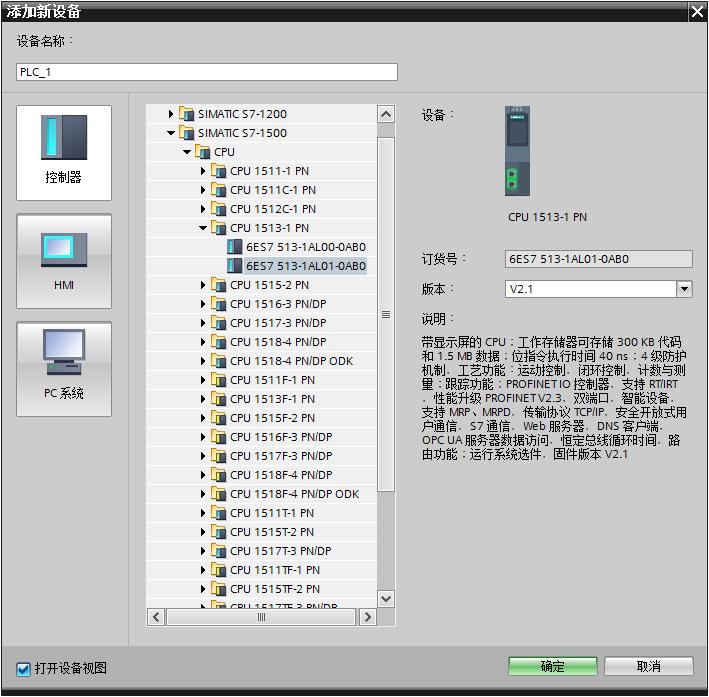Click module icon for 6ES7 513-1AL00-0AB0
The image size is (709, 697).
point(234,247)
